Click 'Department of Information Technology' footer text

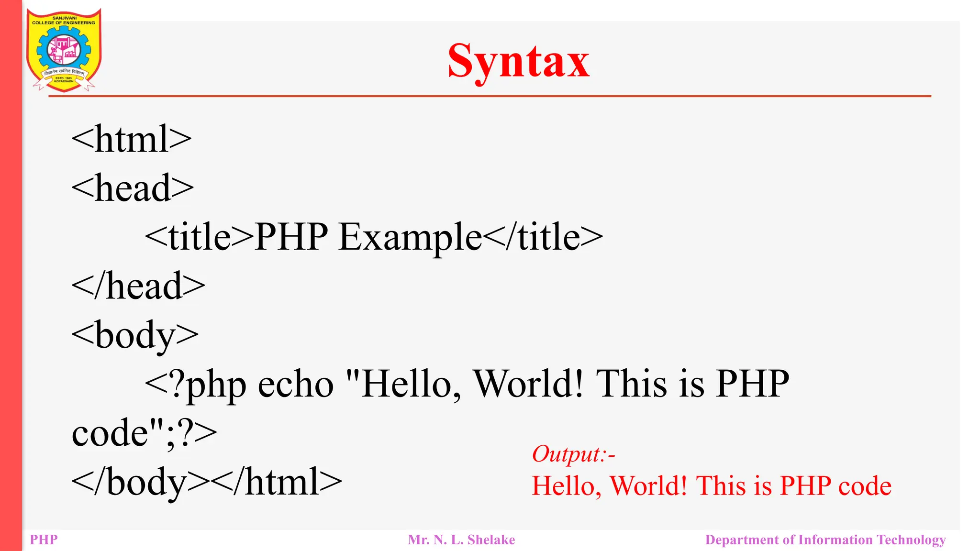(825, 540)
